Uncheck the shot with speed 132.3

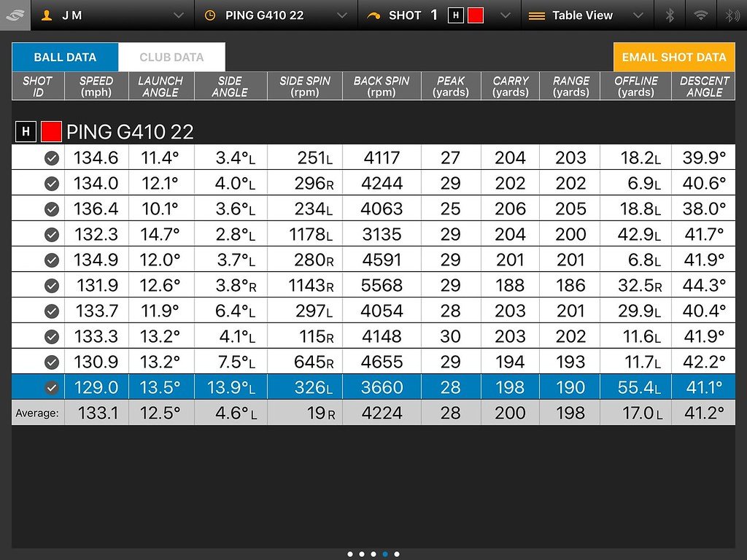52,234
